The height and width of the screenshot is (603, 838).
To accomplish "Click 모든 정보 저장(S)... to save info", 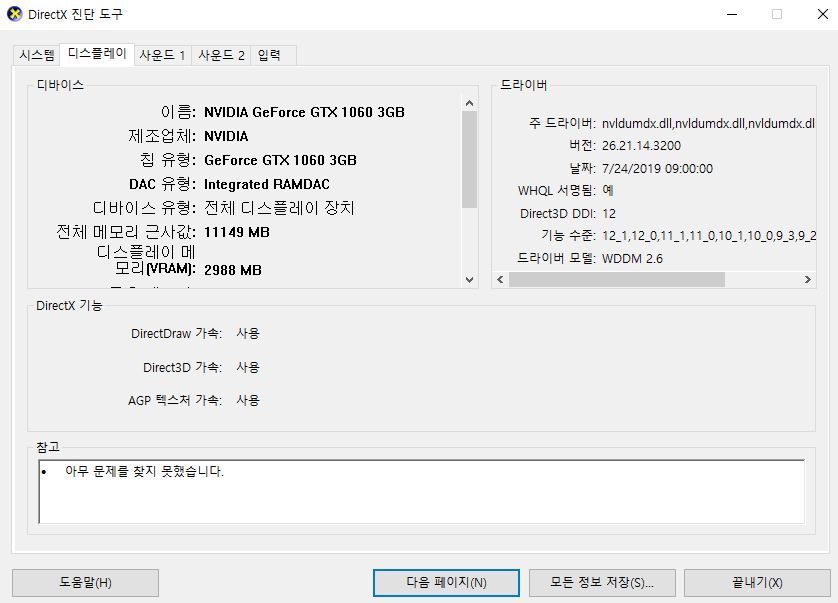I will 601,582.
